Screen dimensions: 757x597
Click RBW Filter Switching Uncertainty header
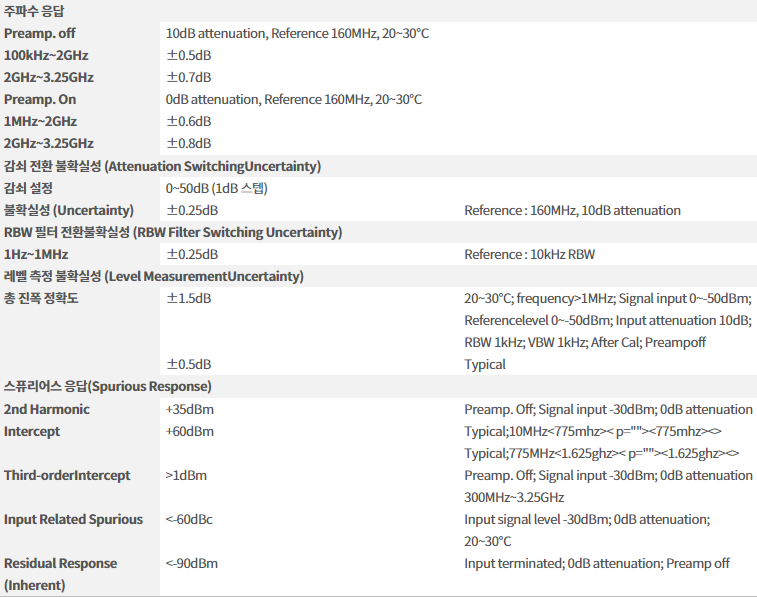pos(173,232)
